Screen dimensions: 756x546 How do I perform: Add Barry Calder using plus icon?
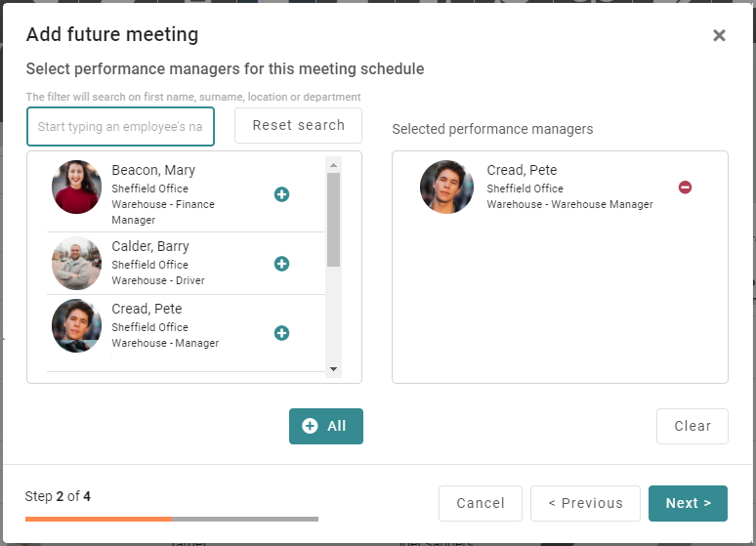[x=281, y=264]
